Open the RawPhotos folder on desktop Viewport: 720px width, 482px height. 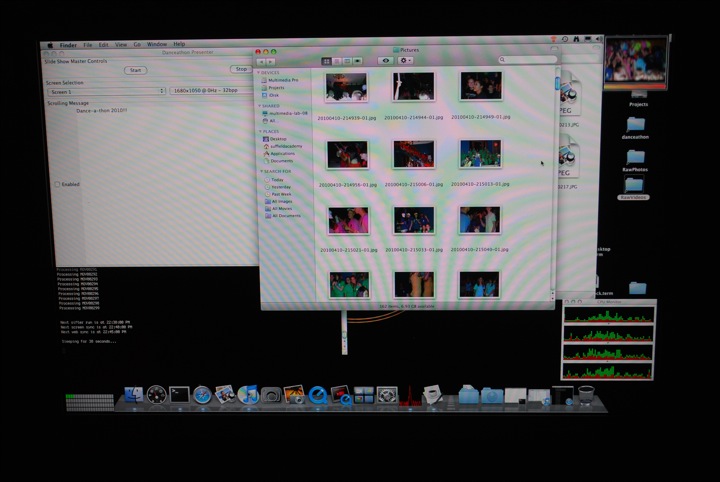pyautogui.click(x=635, y=159)
